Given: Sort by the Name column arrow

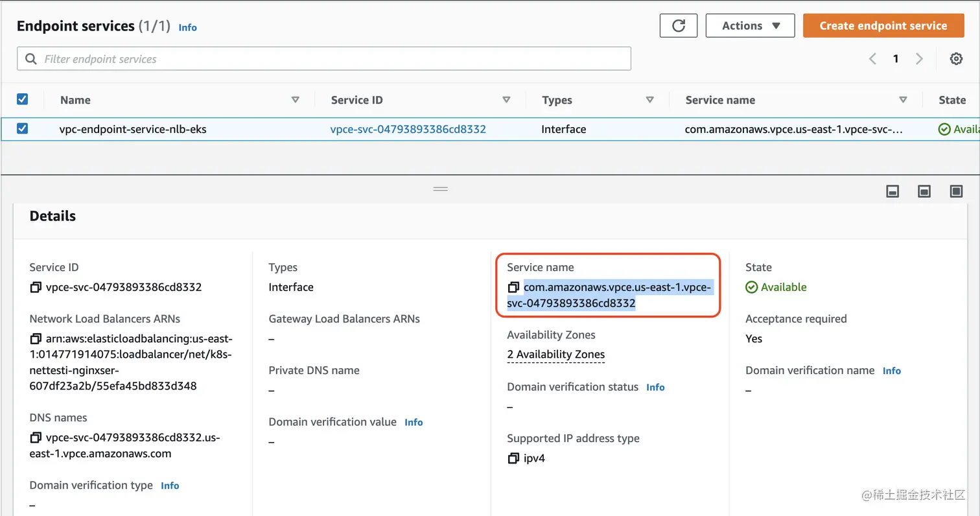Looking at the screenshot, I should (x=296, y=100).
